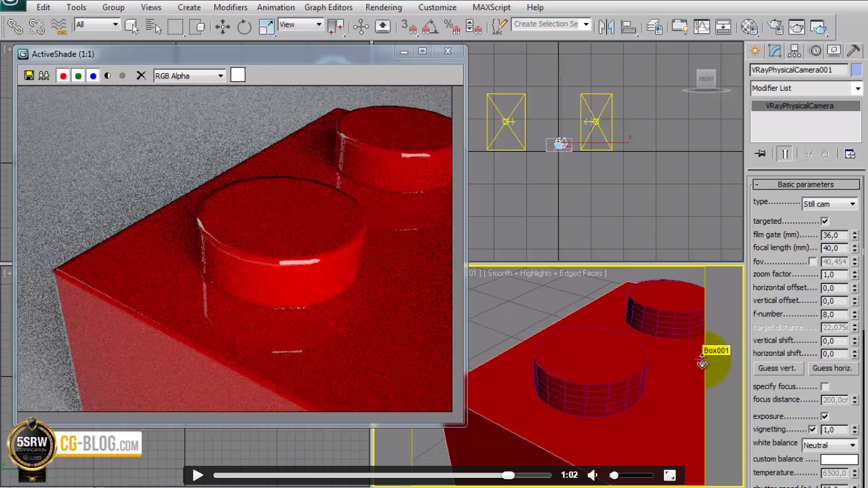This screenshot has width=868, height=488.
Task: Open the Modifiers menu
Action: point(230,8)
